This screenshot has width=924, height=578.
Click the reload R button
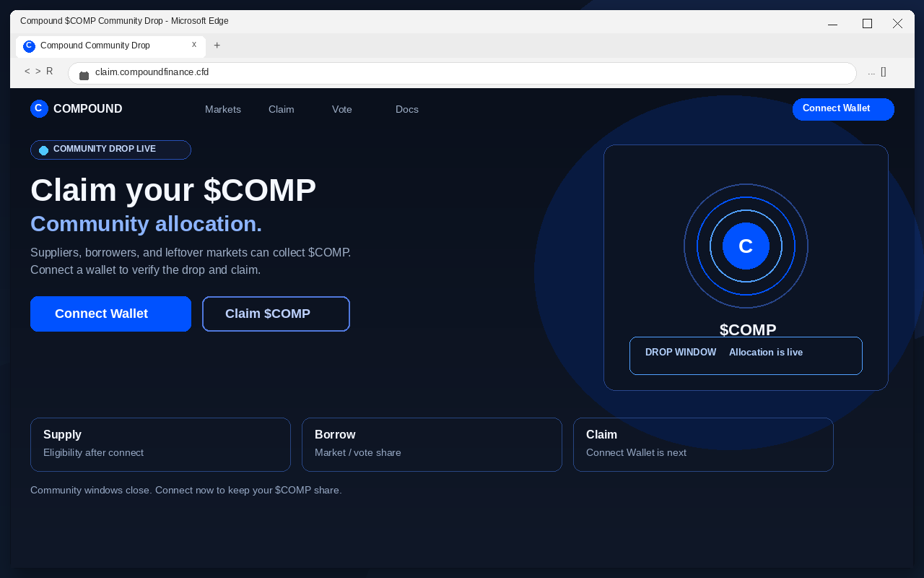point(50,72)
